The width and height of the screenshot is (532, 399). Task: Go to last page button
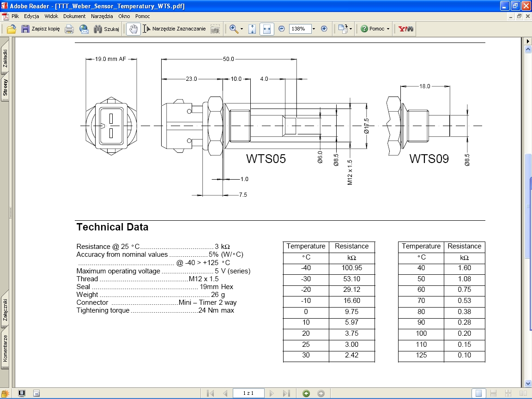(286, 393)
